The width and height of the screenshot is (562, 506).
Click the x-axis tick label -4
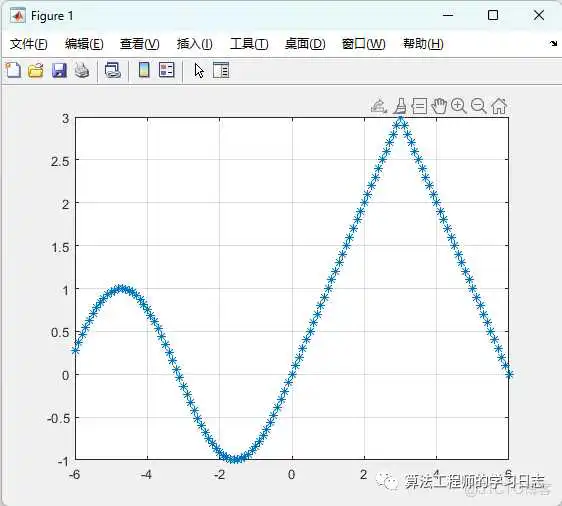tap(146, 474)
